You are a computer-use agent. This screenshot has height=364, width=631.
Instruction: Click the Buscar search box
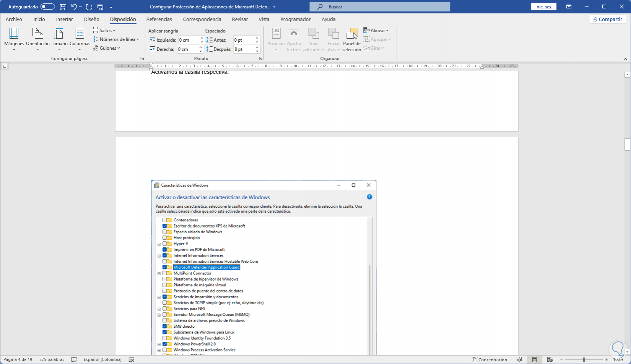coord(380,7)
